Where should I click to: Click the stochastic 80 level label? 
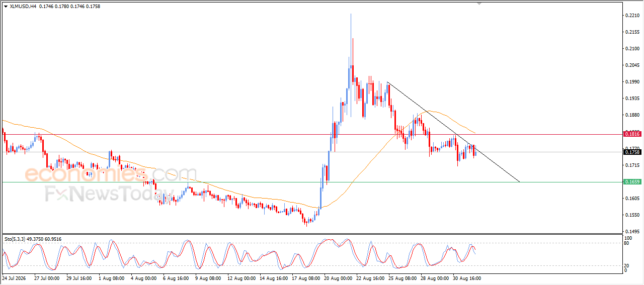click(x=627, y=243)
